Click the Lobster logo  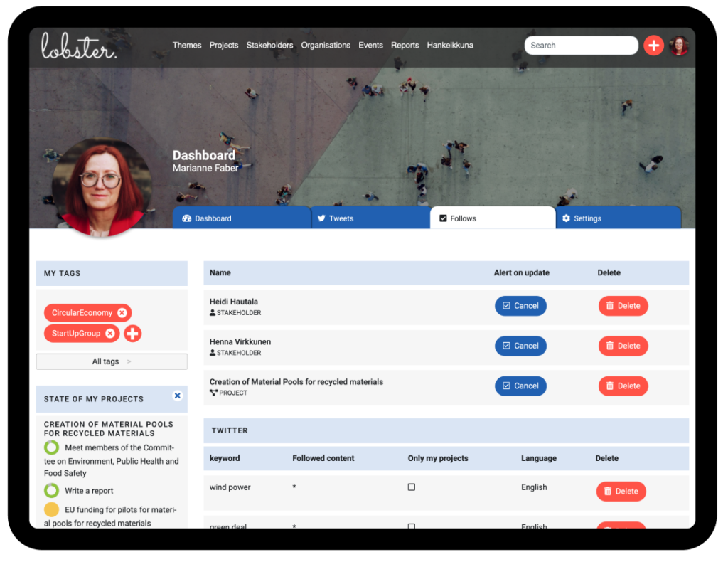pos(78,46)
